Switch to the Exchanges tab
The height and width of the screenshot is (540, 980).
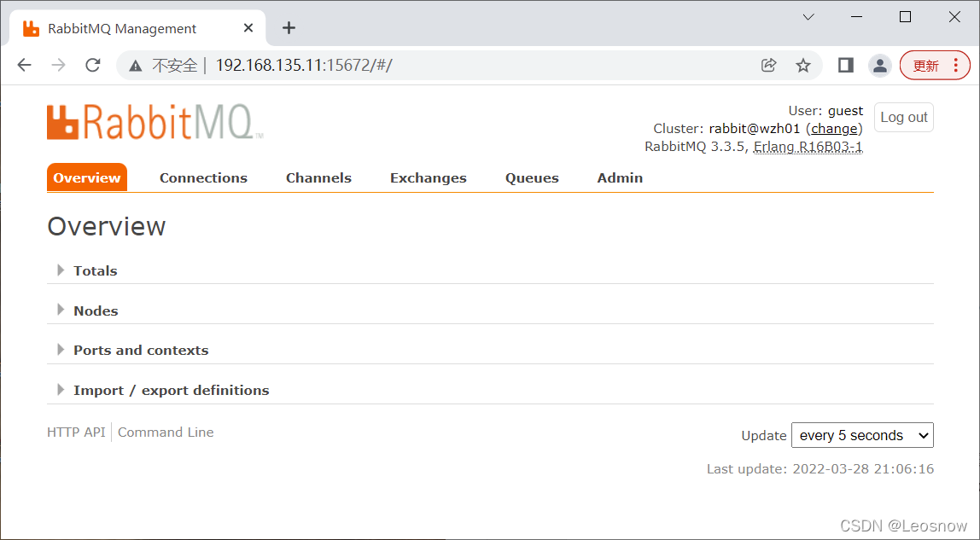(429, 178)
